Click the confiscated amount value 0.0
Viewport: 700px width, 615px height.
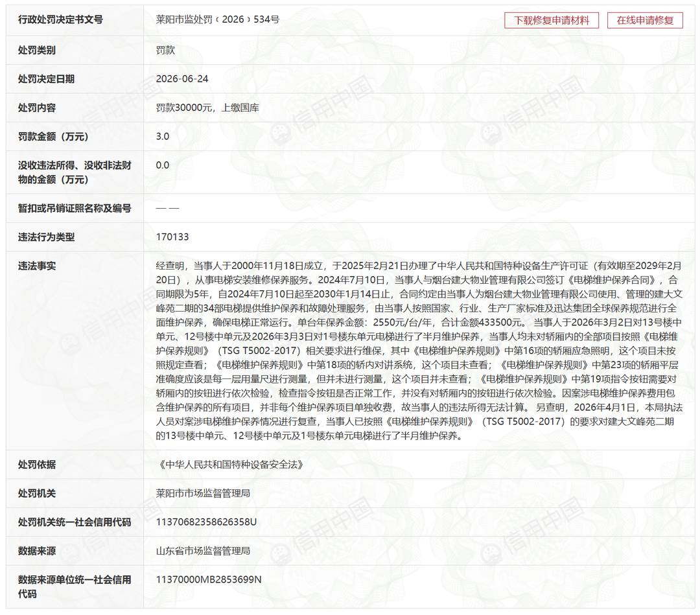[163, 165]
